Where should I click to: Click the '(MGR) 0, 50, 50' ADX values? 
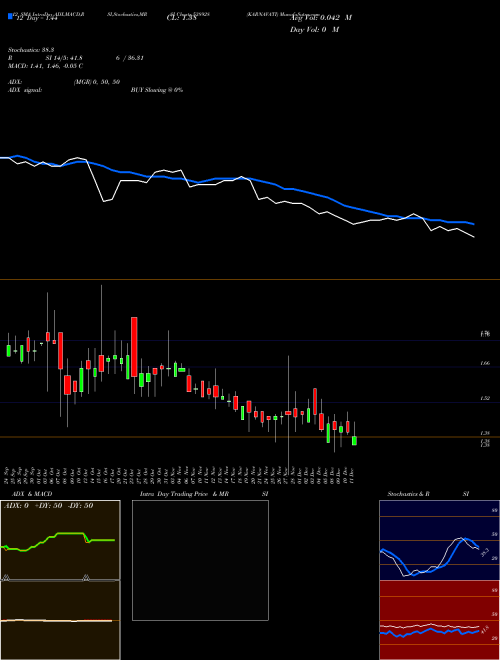pyautogui.click(x=97, y=82)
